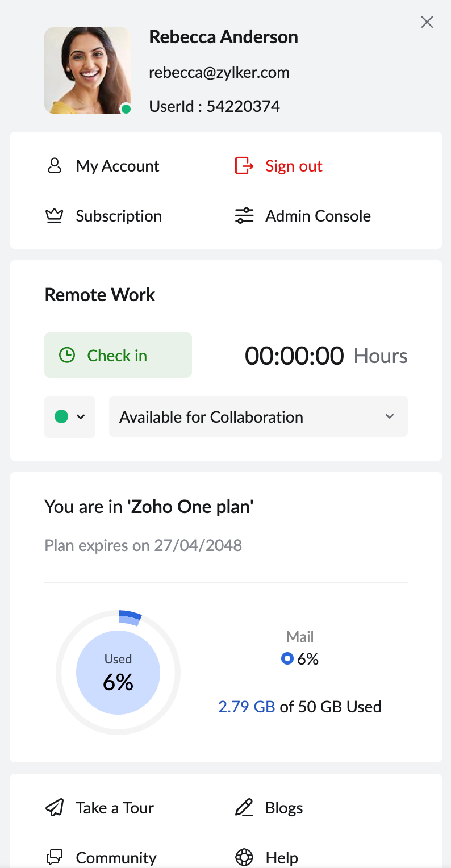
Task: Open the My Account menu item
Action: coord(118,166)
